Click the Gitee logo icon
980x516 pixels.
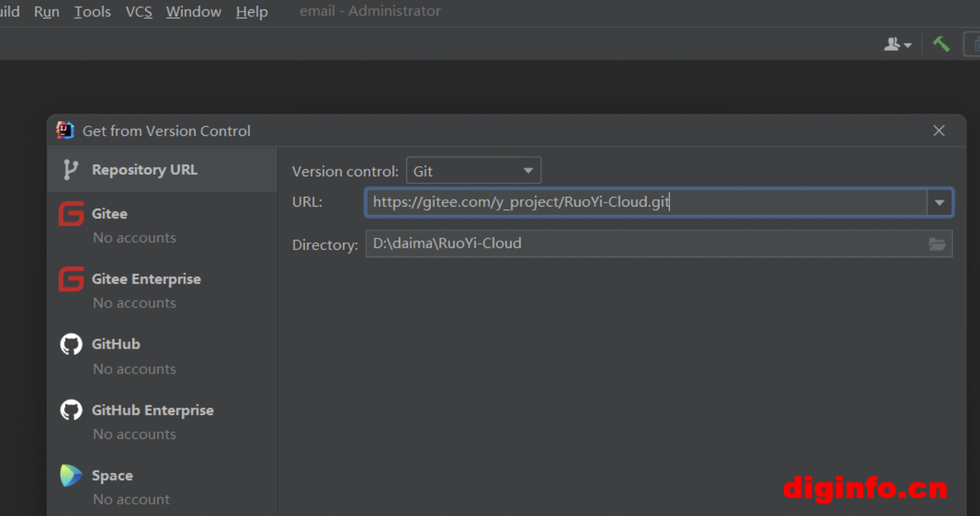click(x=71, y=213)
